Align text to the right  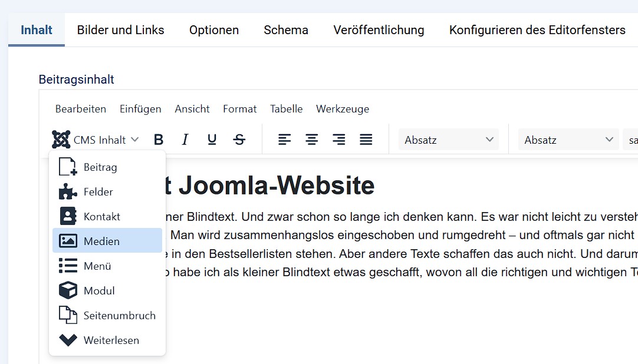(339, 140)
